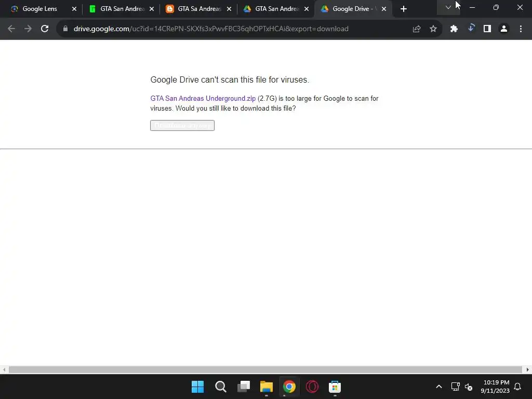This screenshot has height=399, width=532.
Task: Open Windows taskbar Search
Action: coord(220,387)
